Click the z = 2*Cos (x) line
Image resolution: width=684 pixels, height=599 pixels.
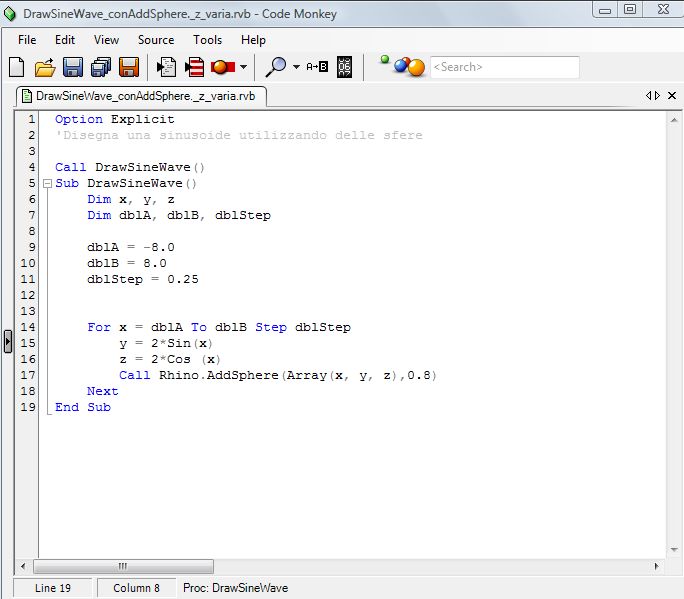[170, 359]
